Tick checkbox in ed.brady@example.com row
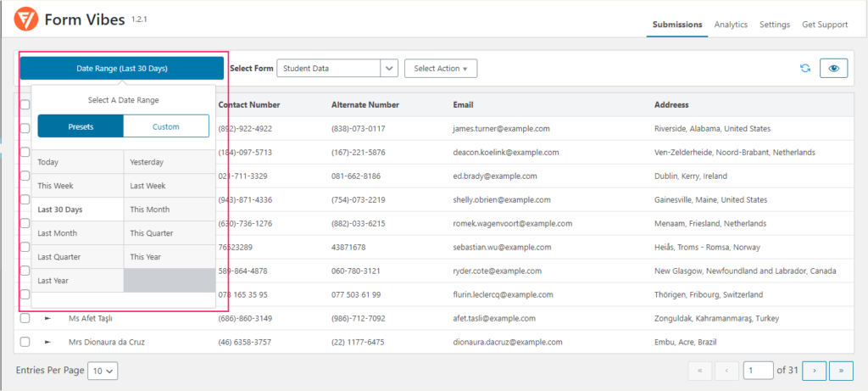 click(25, 176)
